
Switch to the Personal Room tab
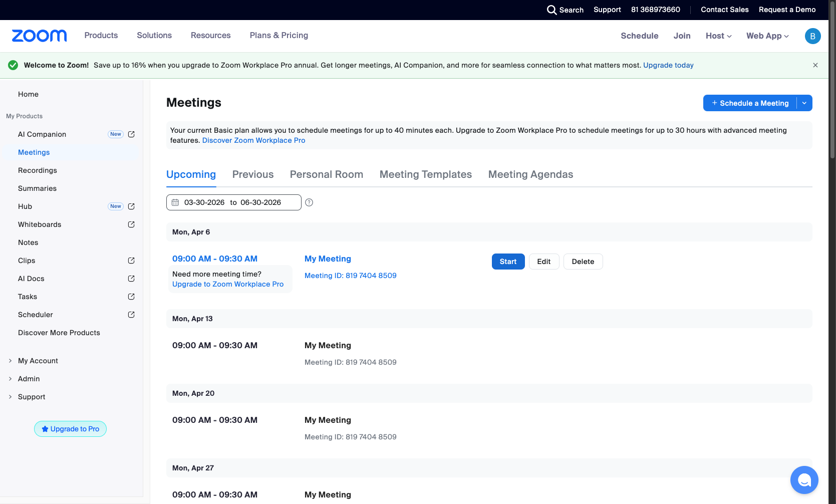click(327, 174)
